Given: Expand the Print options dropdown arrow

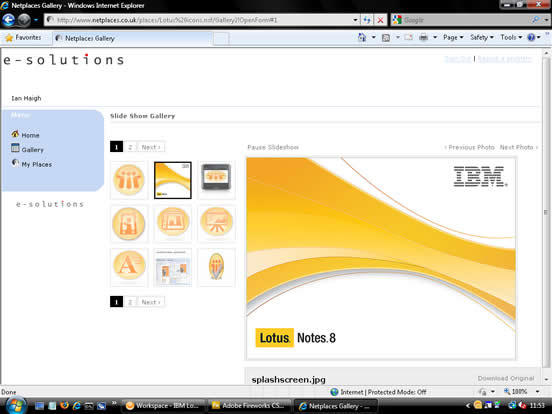Looking at the screenshot, I should [x=435, y=37].
